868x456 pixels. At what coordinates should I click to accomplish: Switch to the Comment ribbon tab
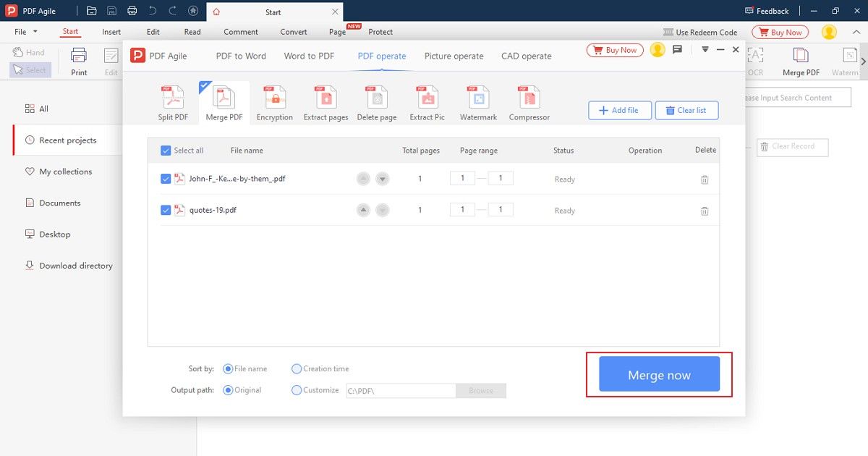point(241,32)
